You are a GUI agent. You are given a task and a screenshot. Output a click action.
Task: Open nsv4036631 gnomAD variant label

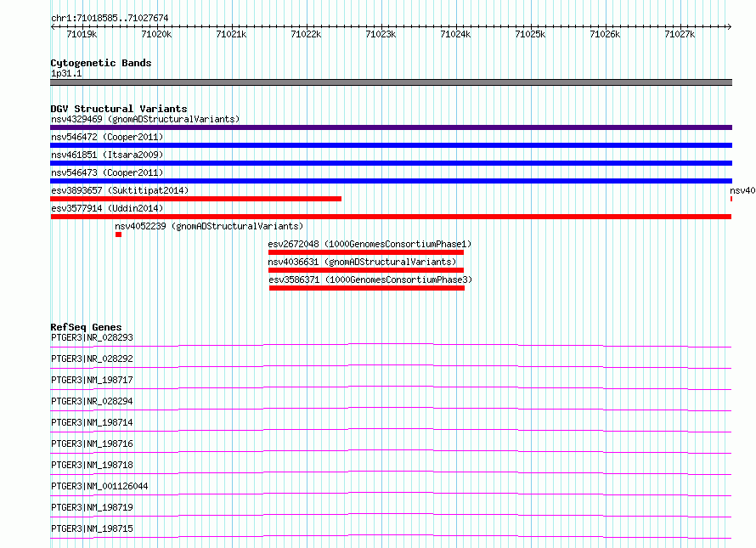362,262
